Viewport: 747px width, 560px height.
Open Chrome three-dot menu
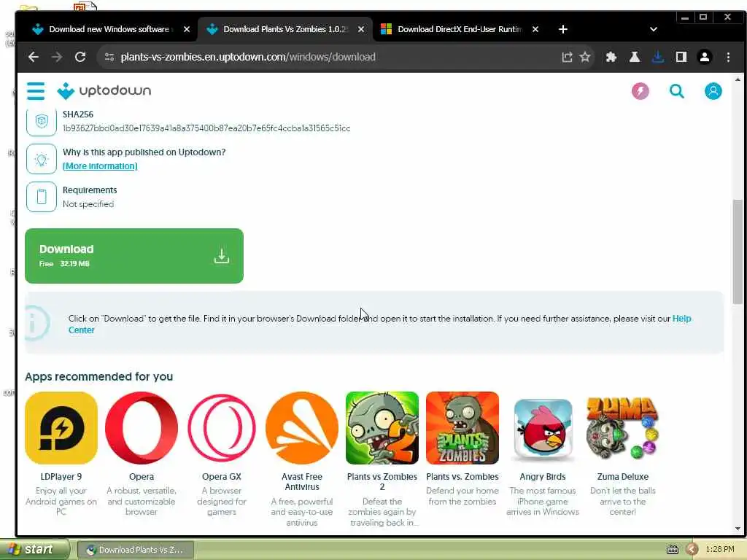point(729,57)
